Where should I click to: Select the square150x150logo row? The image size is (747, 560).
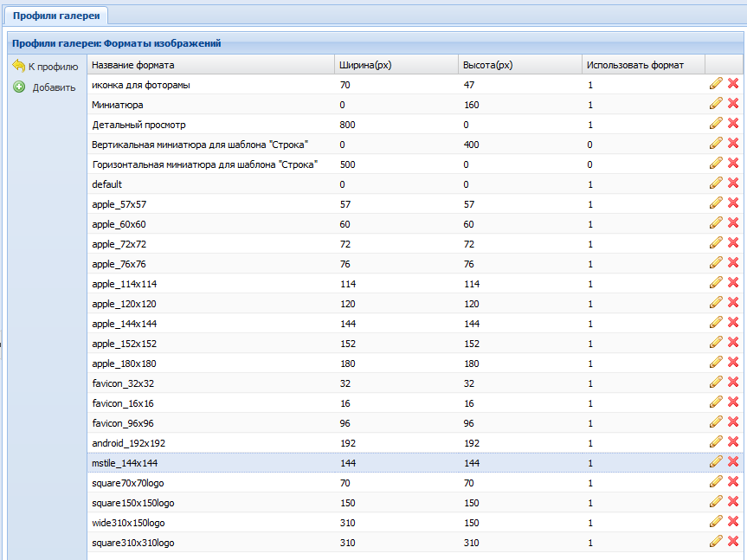[132, 503]
